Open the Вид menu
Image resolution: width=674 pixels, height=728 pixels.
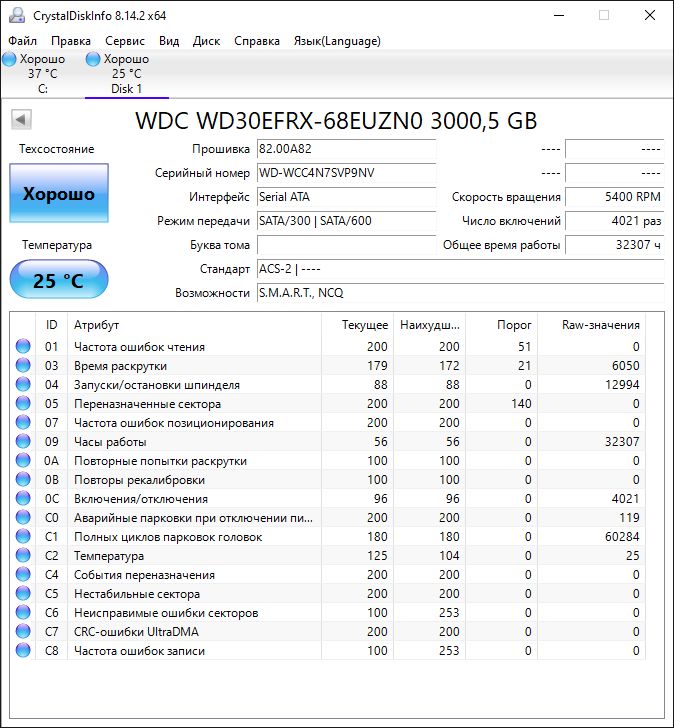click(169, 41)
